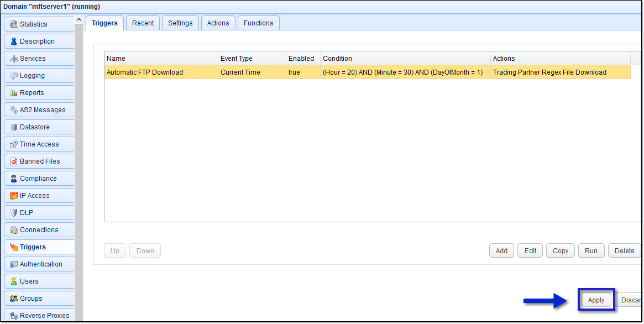
Task: Open the Services sidebar icon
Action: click(14, 59)
